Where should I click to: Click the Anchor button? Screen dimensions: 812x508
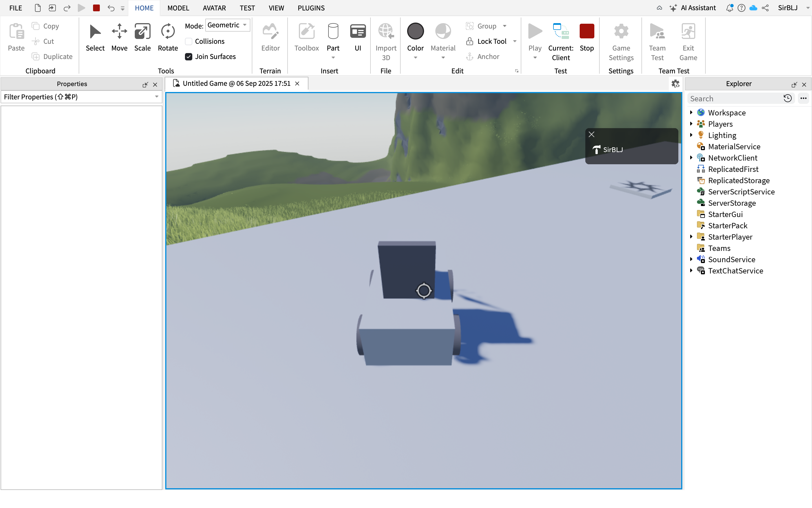click(x=483, y=56)
